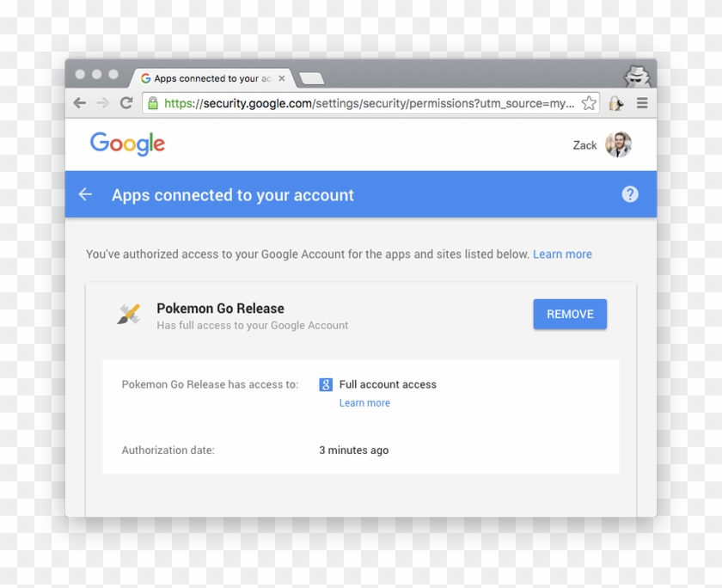The height and width of the screenshot is (588, 722).
Task: Open a new tab with the blank tab button
Action: 311,79
